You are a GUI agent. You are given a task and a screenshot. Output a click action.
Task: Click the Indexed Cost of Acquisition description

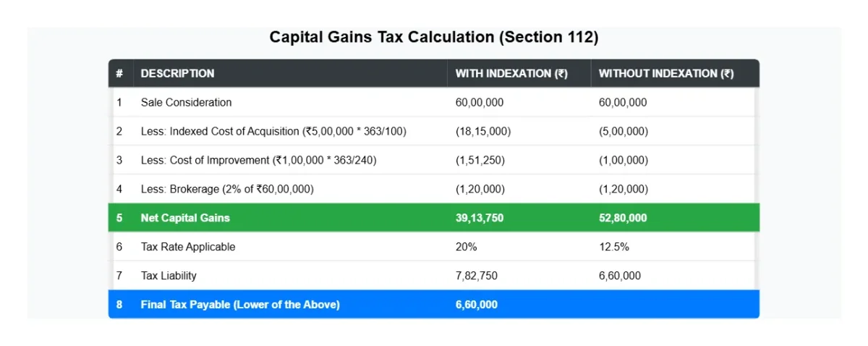click(x=273, y=131)
